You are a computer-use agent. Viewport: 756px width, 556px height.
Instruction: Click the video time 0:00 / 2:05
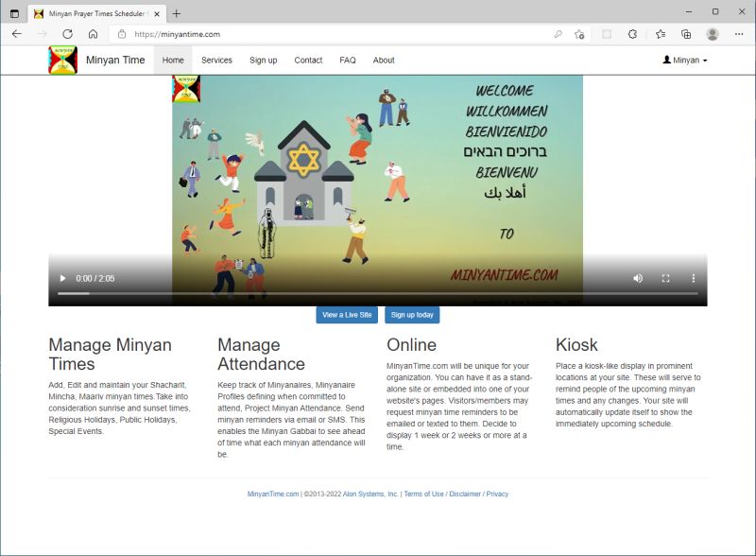tap(95, 279)
